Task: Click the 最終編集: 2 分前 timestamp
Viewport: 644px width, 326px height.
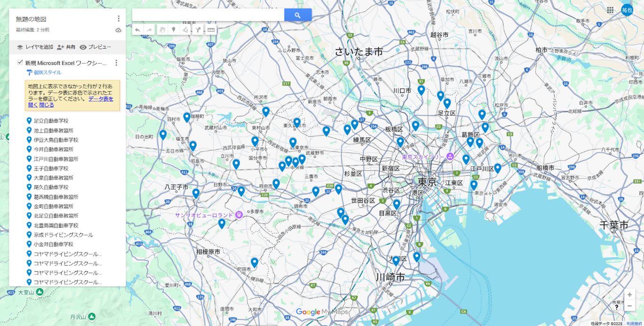Action: click(32, 30)
